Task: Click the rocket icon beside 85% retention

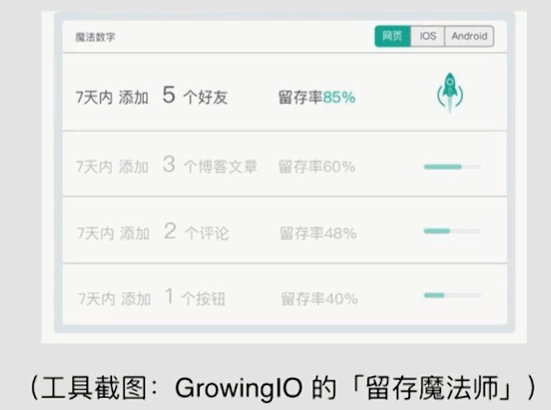Action: (450, 93)
